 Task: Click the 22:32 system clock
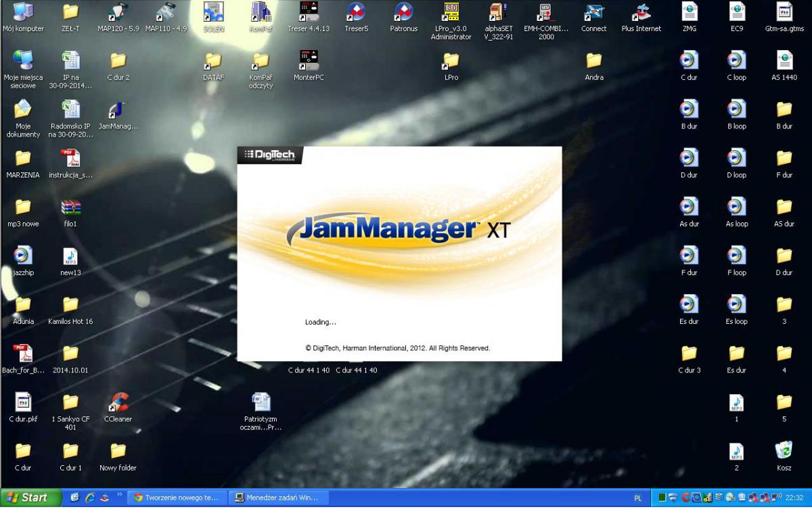pyautogui.click(x=794, y=498)
